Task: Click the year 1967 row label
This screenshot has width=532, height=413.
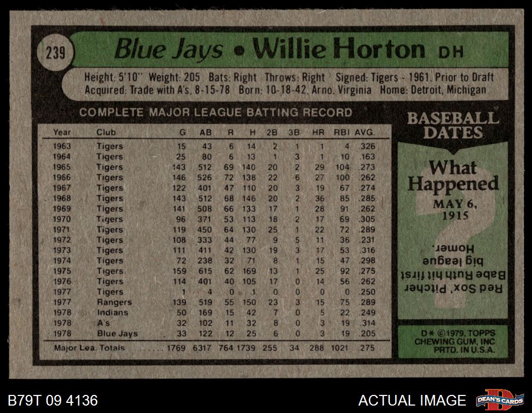Action: [x=62, y=188]
